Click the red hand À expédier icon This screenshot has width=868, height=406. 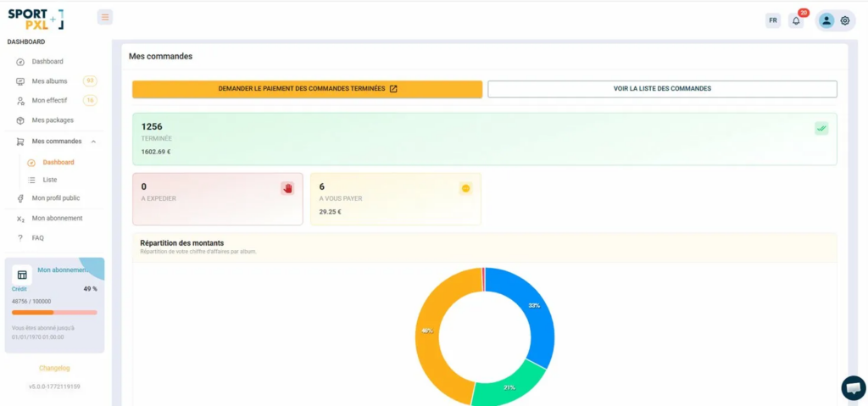(x=287, y=188)
